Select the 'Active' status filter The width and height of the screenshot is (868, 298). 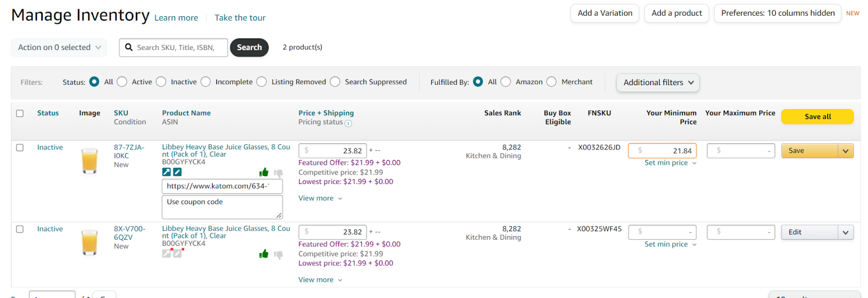click(x=122, y=81)
